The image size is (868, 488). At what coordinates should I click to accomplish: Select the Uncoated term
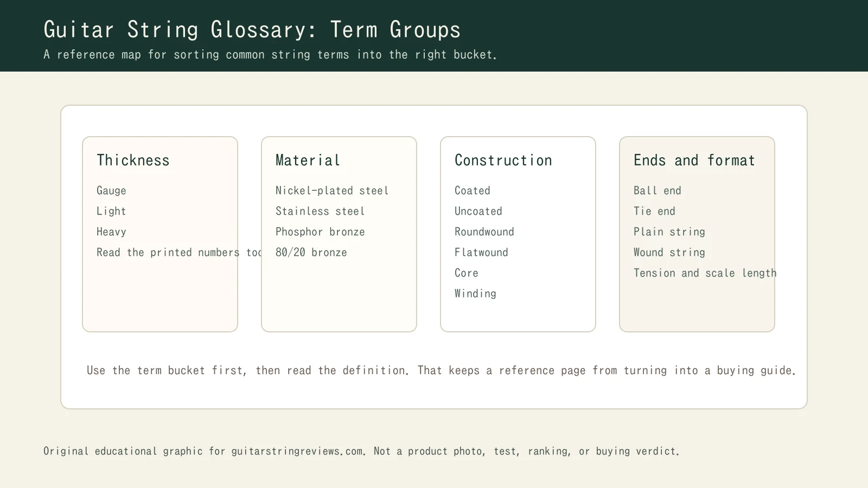tap(478, 211)
